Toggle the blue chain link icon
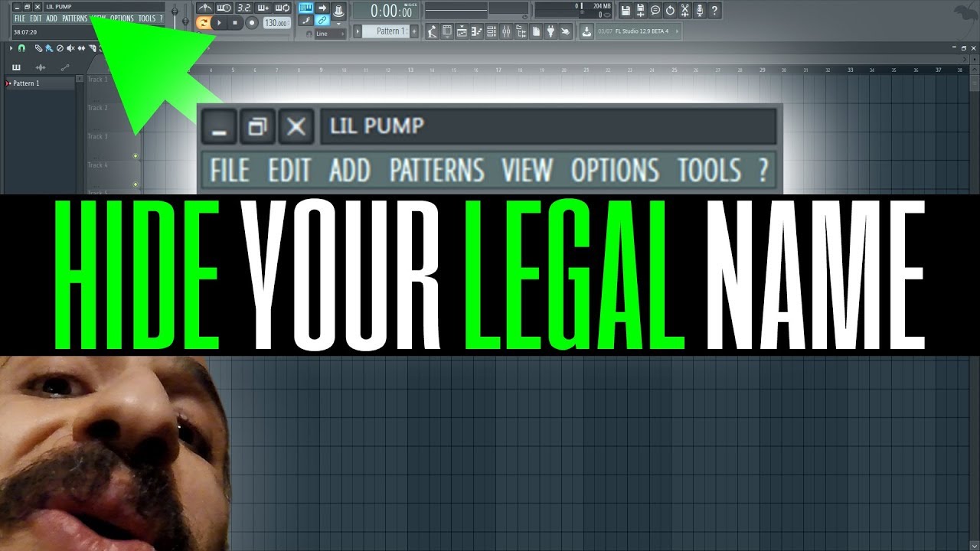 pos(322,21)
